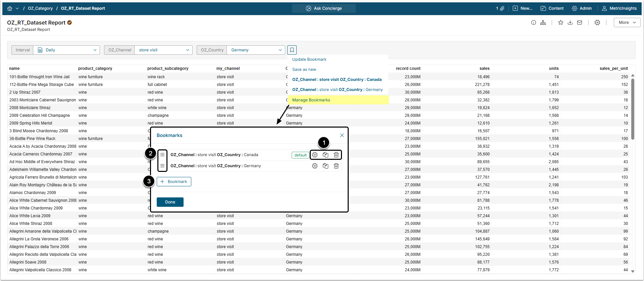The width and height of the screenshot is (644, 281).
Task: Click the email envelope icon
Action: point(580,22)
